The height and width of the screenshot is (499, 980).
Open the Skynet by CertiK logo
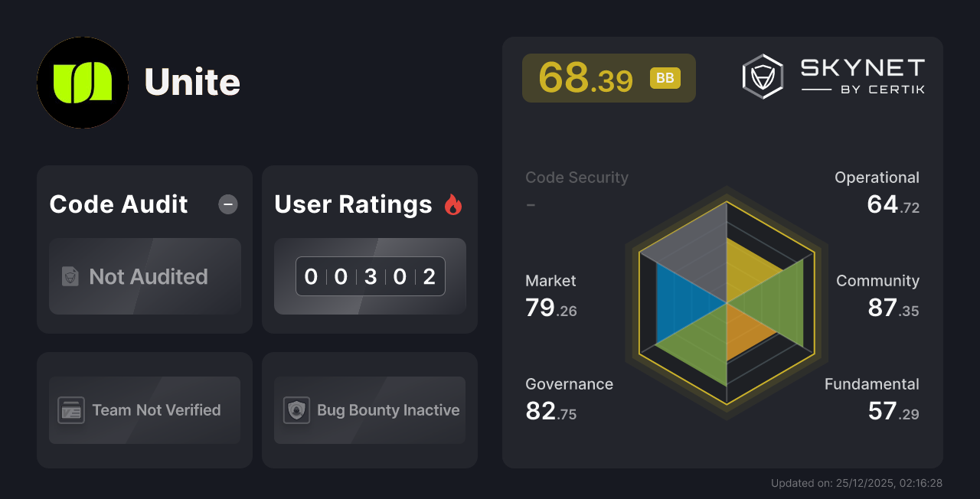point(835,75)
